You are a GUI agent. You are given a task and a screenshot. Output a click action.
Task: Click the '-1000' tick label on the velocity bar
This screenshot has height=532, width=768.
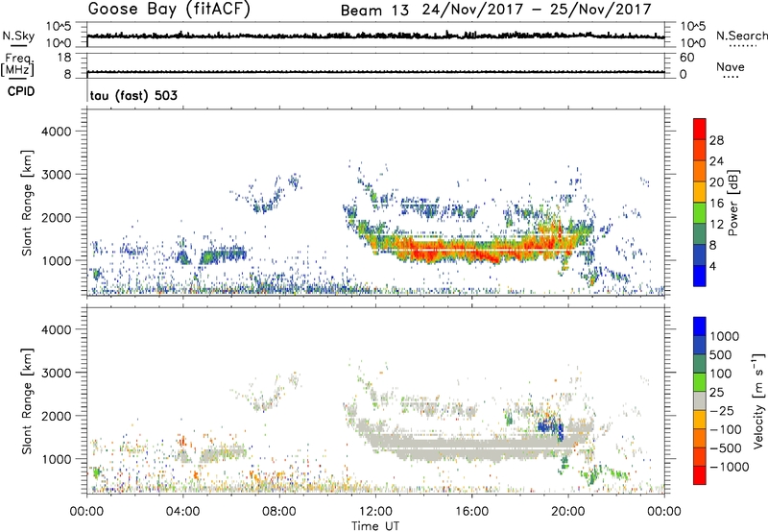point(730,467)
